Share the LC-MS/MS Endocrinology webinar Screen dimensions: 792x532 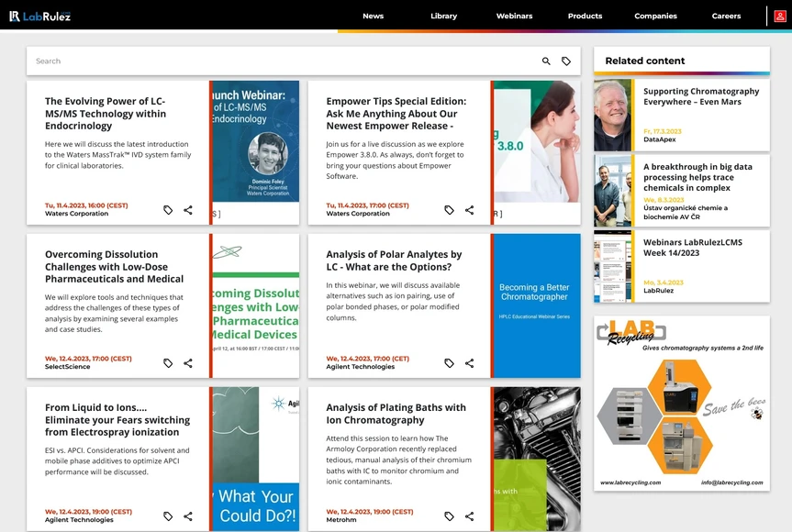click(x=188, y=210)
